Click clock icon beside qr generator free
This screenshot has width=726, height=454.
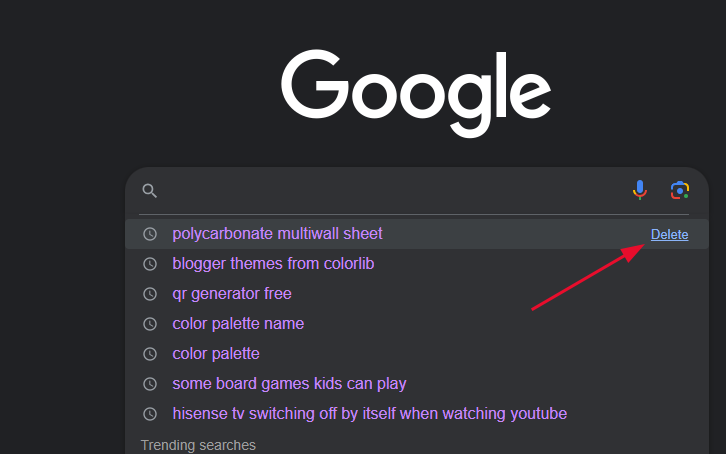[x=150, y=294]
